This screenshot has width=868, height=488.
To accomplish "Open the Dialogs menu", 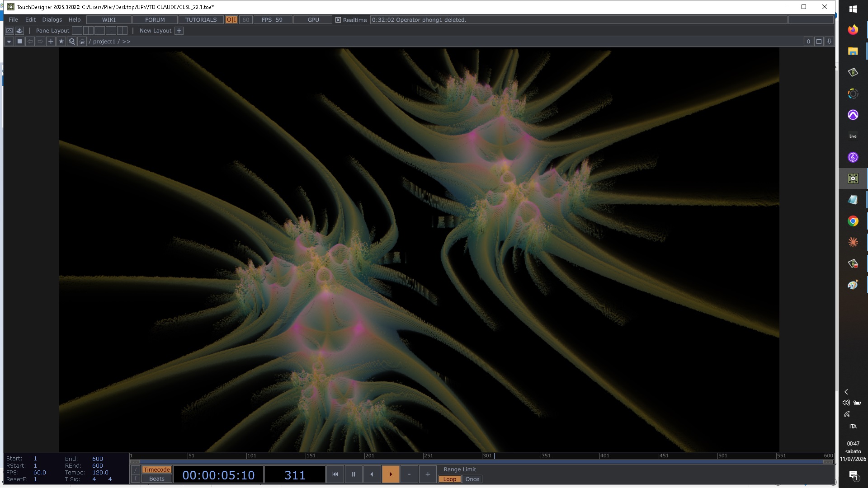I will (x=52, y=20).
